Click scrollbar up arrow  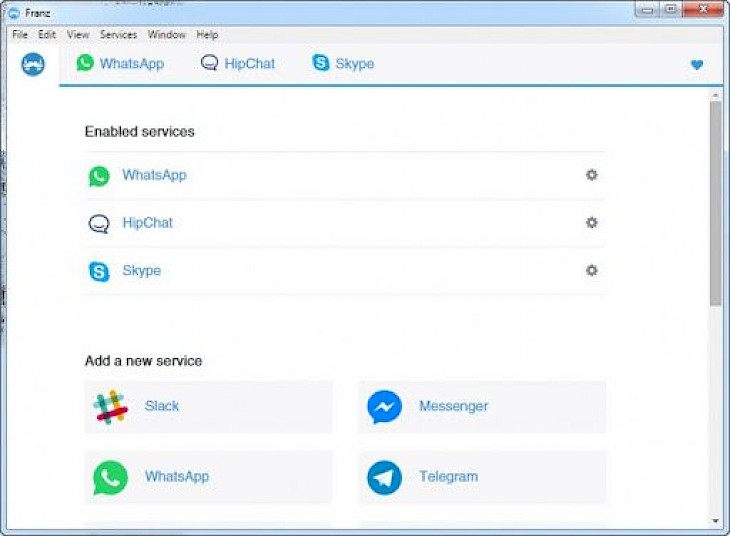(x=716, y=95)
